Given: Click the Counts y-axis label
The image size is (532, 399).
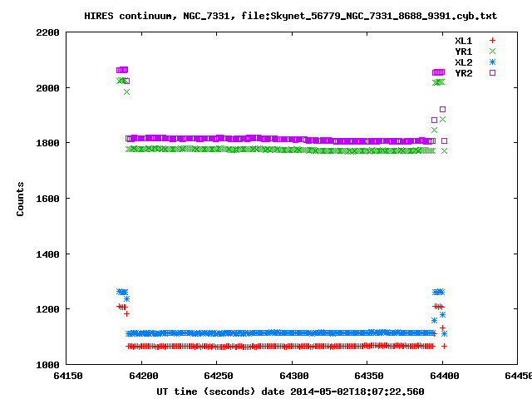Looking at the screenshot, I should pos(20,199).
